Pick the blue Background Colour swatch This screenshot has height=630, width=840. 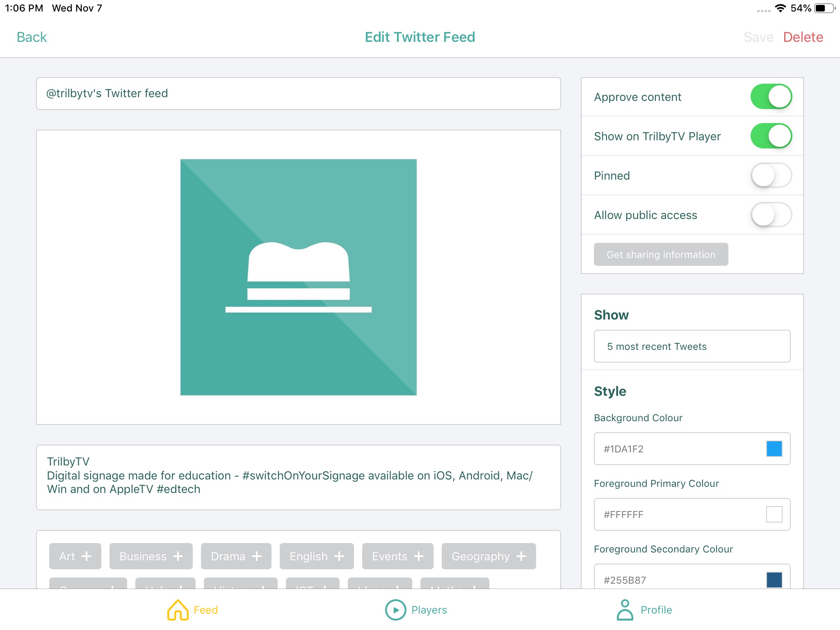point(774,449)
